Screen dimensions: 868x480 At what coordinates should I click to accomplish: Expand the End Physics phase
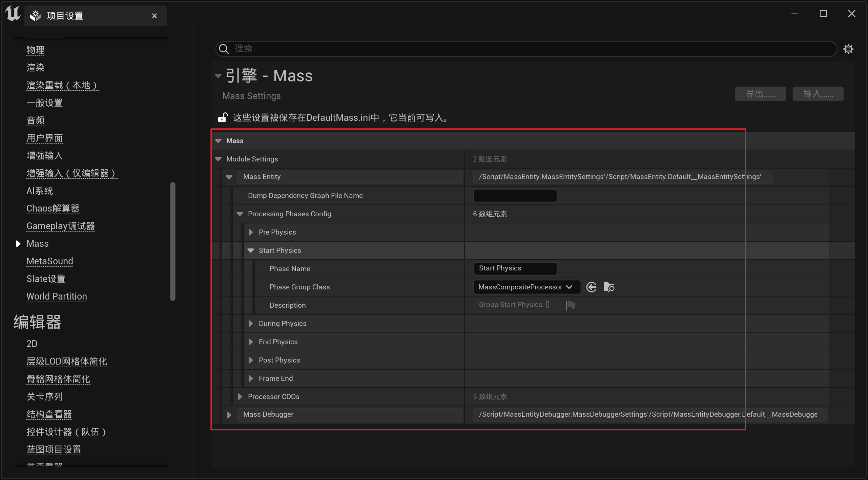[251, 342]
